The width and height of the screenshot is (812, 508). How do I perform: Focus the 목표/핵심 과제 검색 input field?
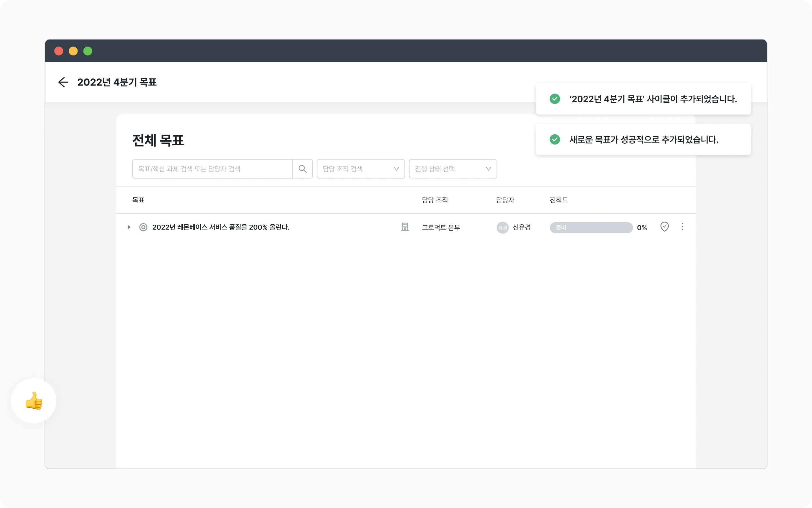pyautogui.click(x=212, y=169)
